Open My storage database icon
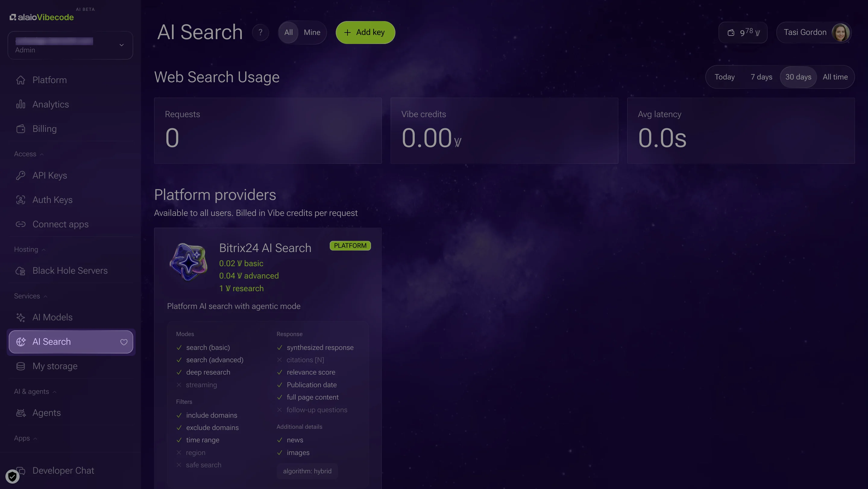 coord(20,366)
